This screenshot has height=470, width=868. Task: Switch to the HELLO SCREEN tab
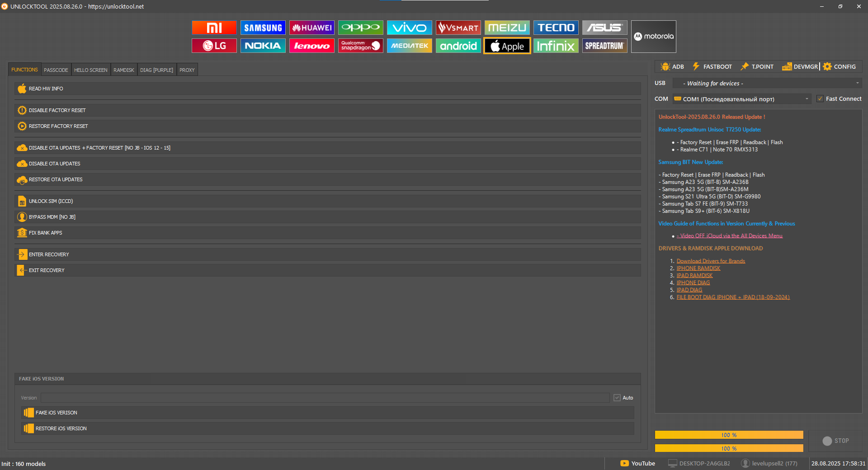tap(90, 70)
